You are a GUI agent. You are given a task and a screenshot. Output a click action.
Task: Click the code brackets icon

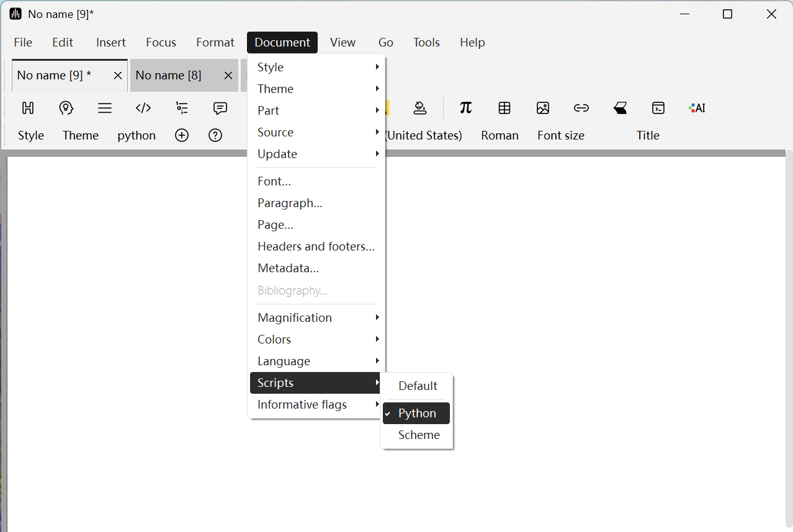click(143, 108)
